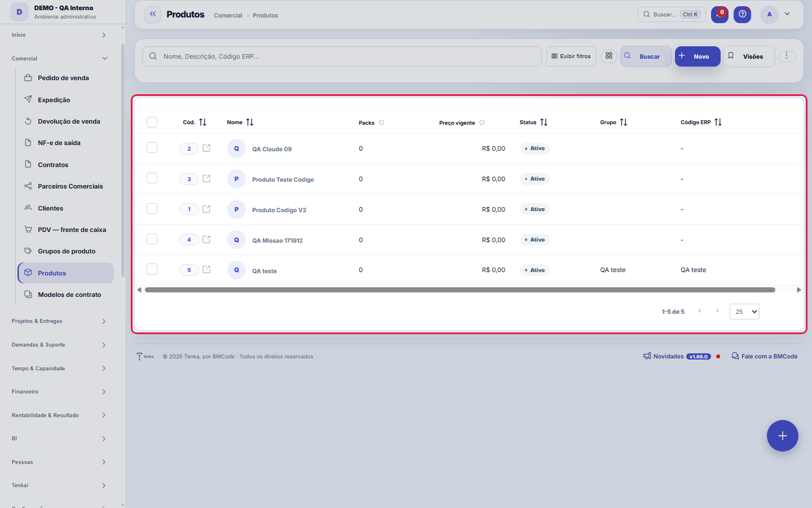This screenshot has width=812, height=508.
Task: Check the Produto Codigo V2 row checkbox
Action: 152,209
